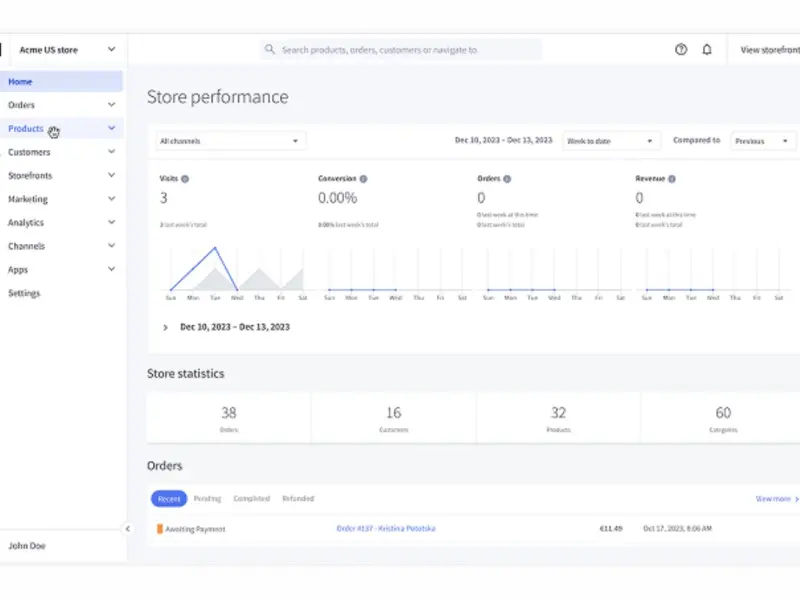This screenshot has height=600, width=800.
Task: Click the orange Awaiting Payment status marker
Action: point(160,529)
